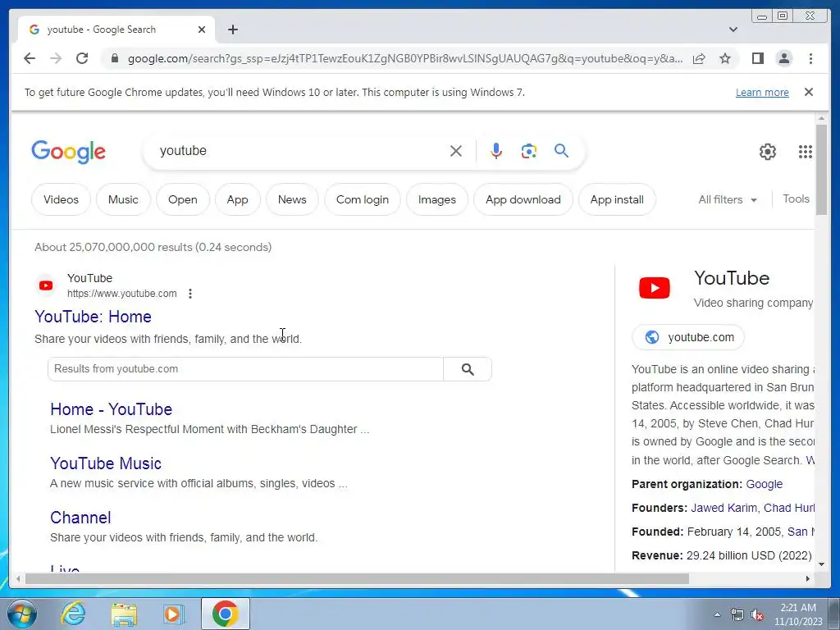Open search Tools
This screenshot has height=630, width=840.
pyautogui.click(x=796, y=199)
